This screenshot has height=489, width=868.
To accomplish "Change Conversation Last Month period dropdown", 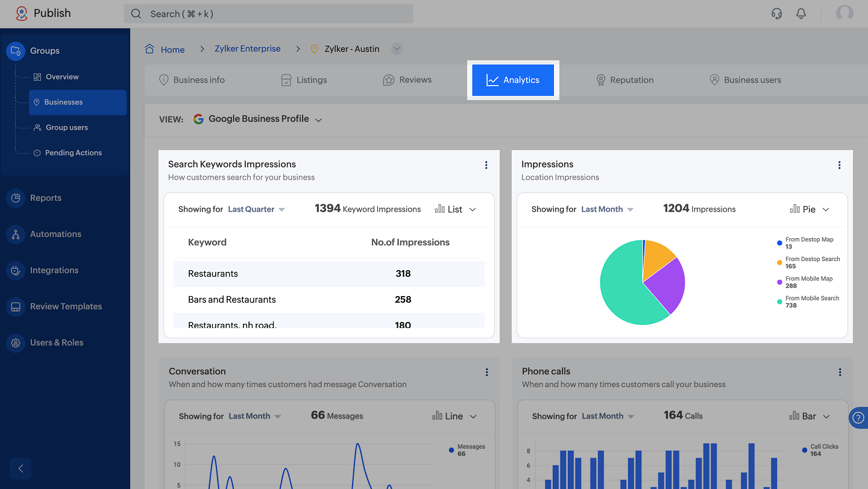I will pos(255,416).
